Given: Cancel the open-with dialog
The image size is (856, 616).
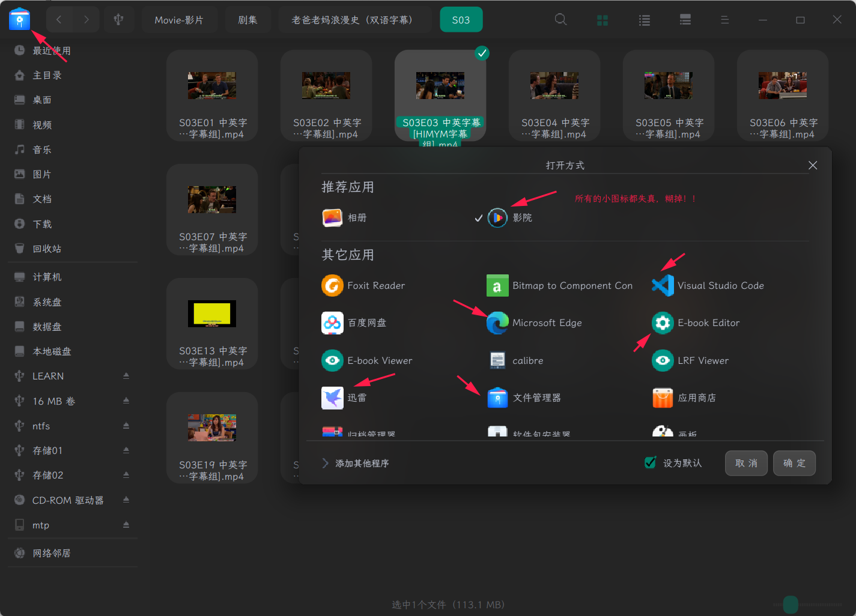Looking at the screenshot, I should [x=746, y=463].
